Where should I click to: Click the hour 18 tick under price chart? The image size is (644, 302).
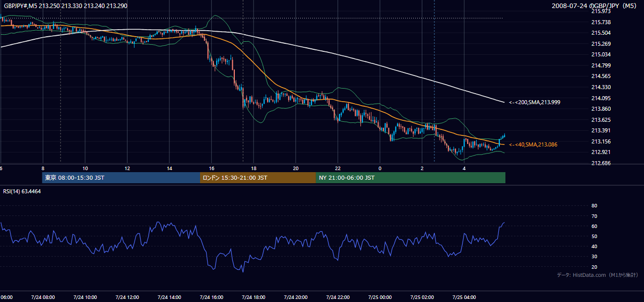tap(253, 168)
